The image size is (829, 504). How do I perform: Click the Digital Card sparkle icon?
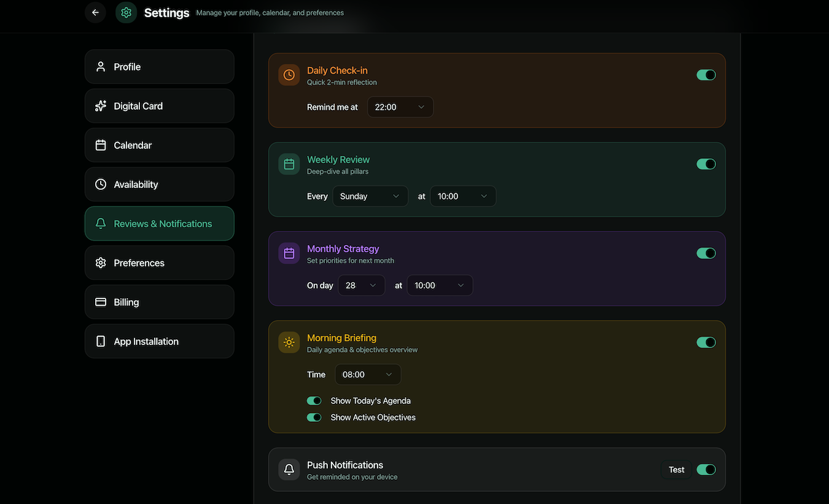(101, 106)
